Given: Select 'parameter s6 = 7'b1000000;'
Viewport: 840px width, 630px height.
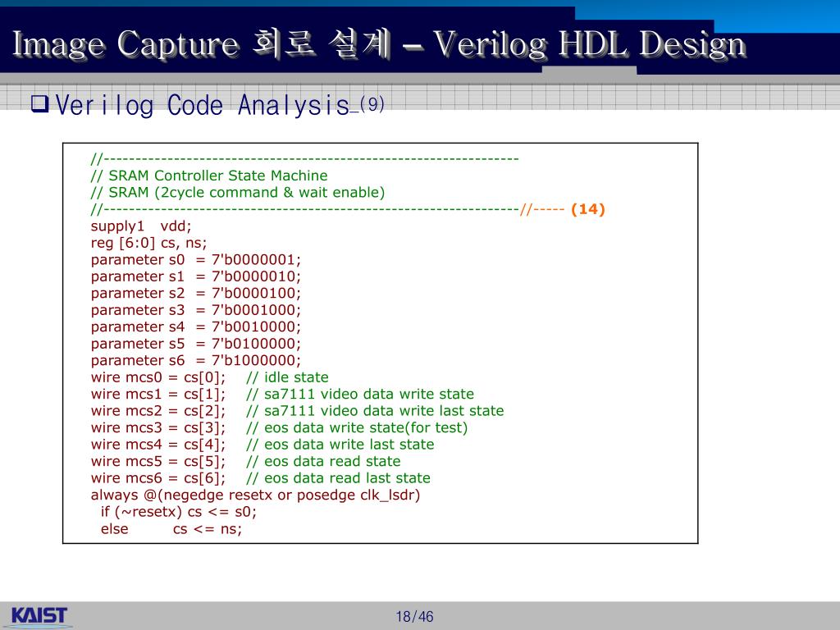Looking at the screenshot, I should tap(196, 361).
